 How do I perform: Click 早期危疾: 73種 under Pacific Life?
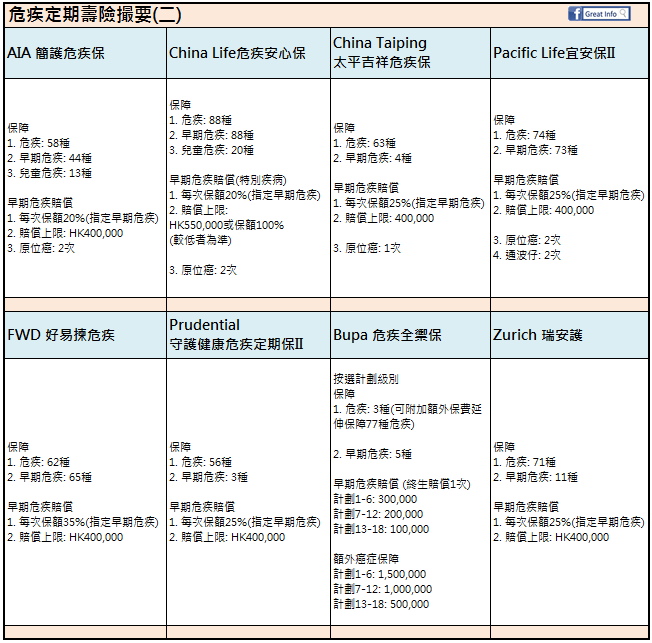click(x=536, y=150)
